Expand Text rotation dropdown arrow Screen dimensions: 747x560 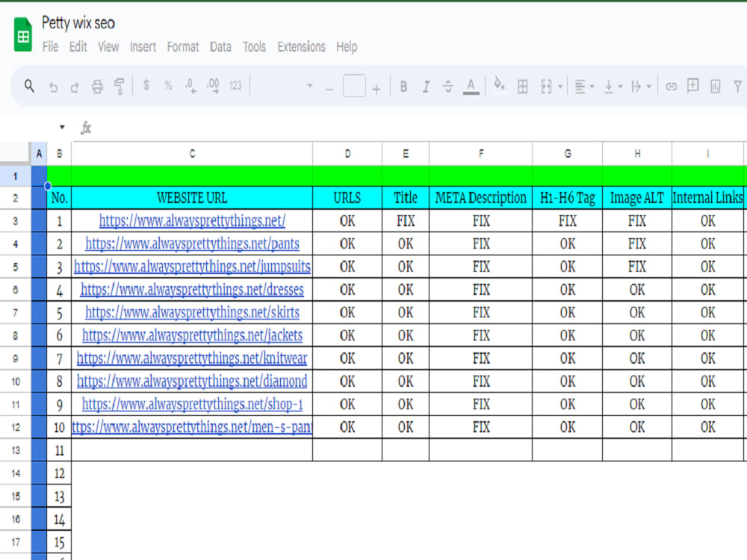[x=648, y=87]
